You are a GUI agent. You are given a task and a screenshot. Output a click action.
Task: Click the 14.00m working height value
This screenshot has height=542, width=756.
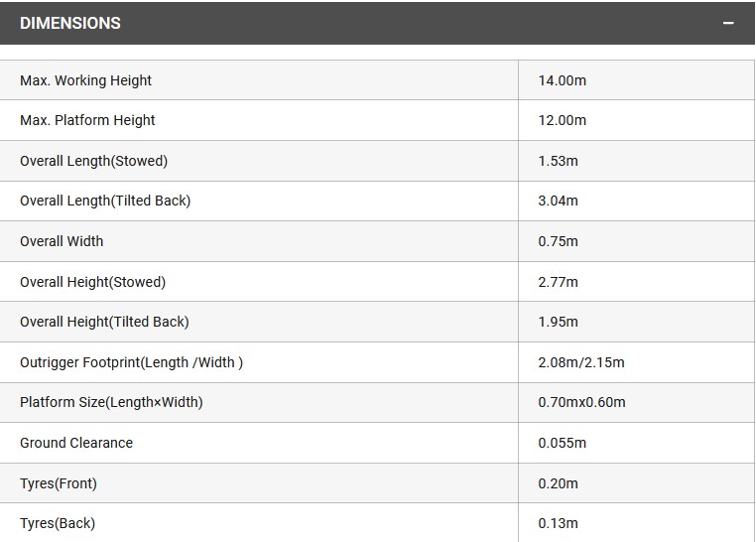coord(563,80)
